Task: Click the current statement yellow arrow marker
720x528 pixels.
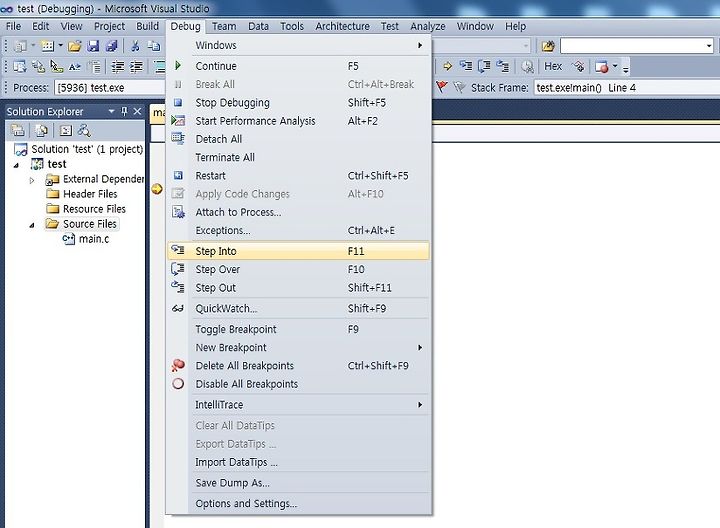Action: (157, 189)
